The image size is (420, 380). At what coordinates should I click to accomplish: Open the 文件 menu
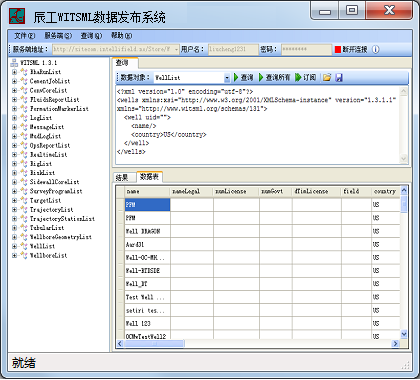click(x=25, y=35)
